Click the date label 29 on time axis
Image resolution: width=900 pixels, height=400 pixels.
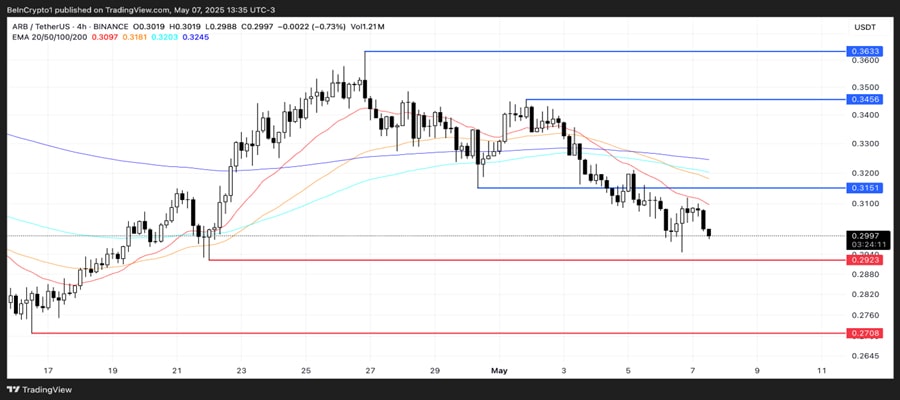tap(435, 370)
